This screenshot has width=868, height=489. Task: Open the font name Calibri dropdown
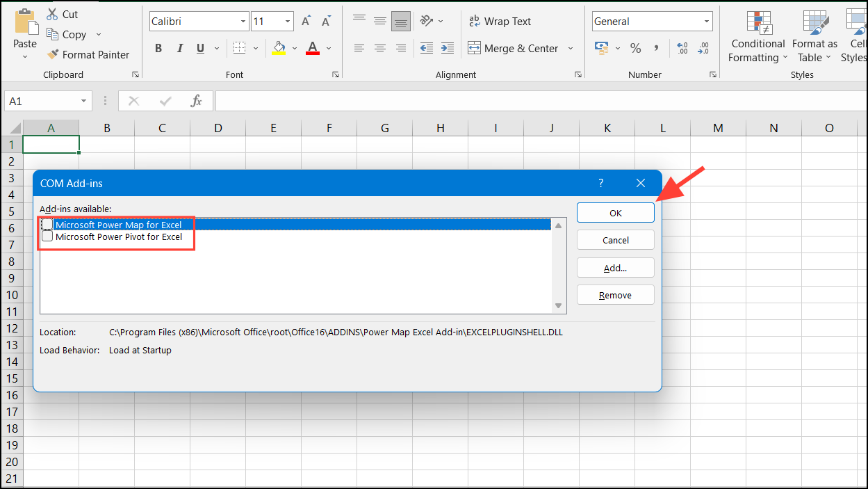[243, 22]
